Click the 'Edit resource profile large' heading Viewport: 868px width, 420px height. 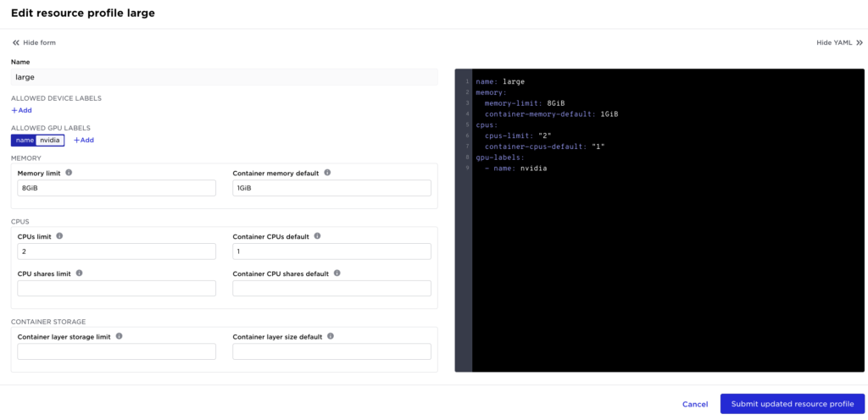[x=82, y=14]
